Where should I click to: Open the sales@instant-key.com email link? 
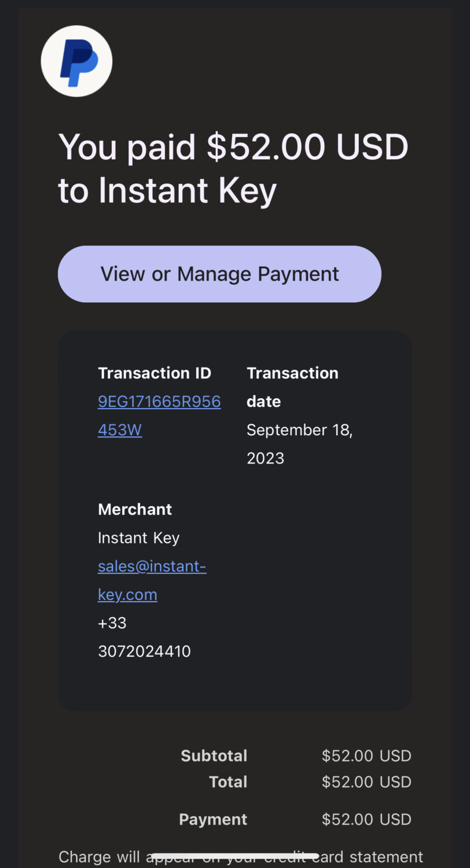click(152, 567)
